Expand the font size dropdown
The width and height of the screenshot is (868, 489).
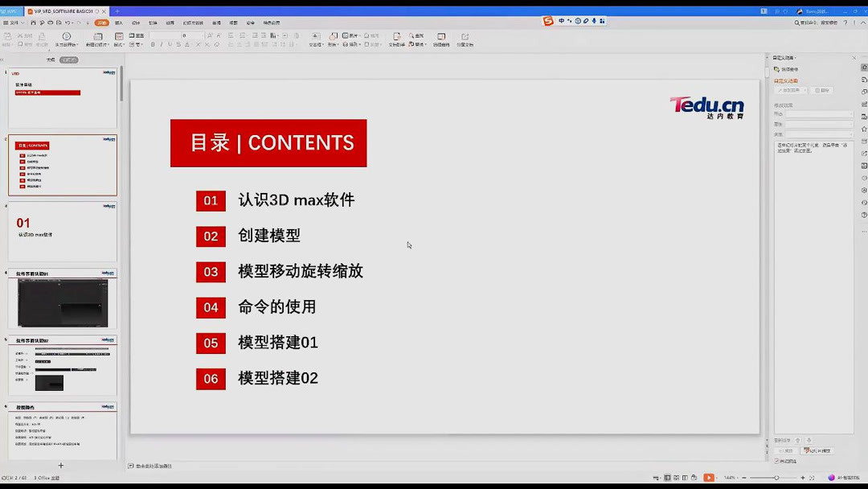tap(203, 37)
